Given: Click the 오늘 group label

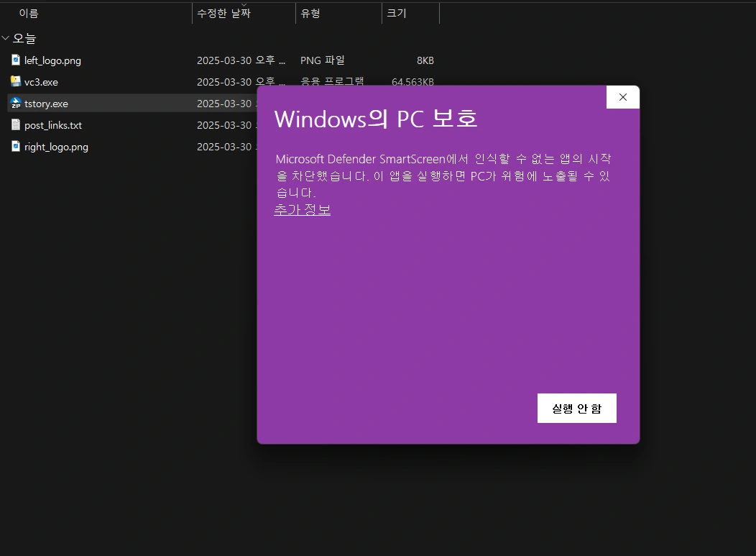Looking at the screenshot, I should click(x=24, y=38).
